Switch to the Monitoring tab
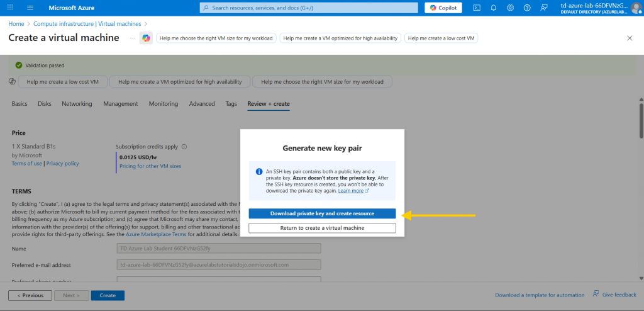 164,104
